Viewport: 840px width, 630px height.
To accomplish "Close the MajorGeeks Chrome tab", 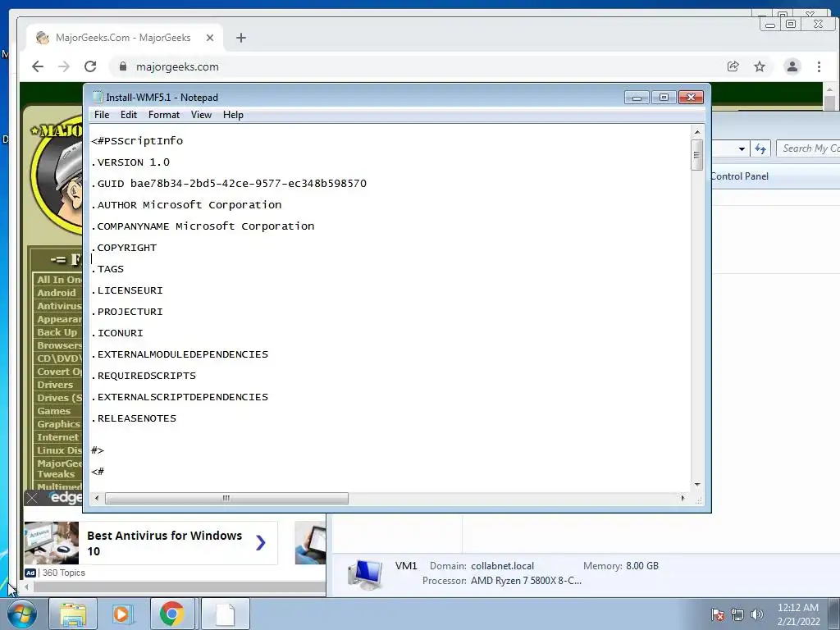I will tap(210, 38).
